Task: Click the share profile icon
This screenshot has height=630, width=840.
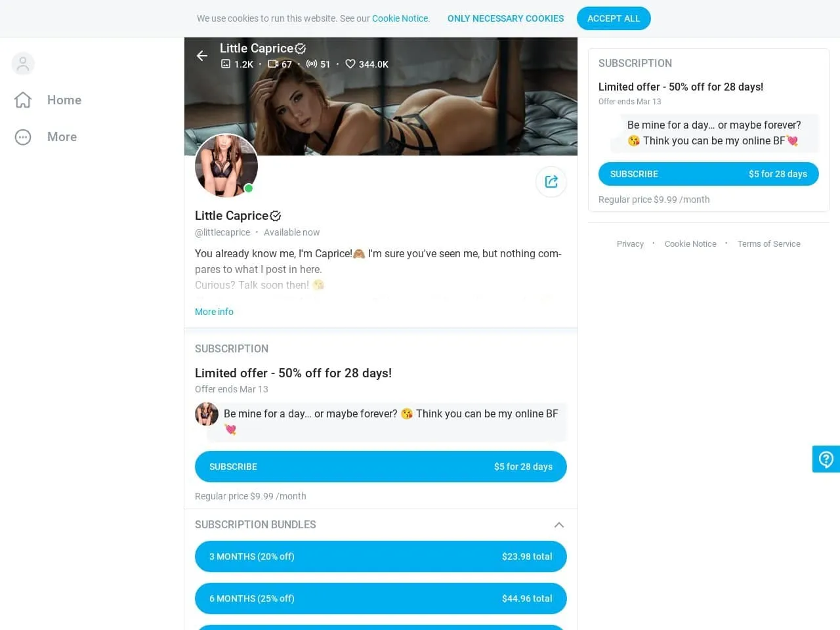Action: [x=551, y=182]
